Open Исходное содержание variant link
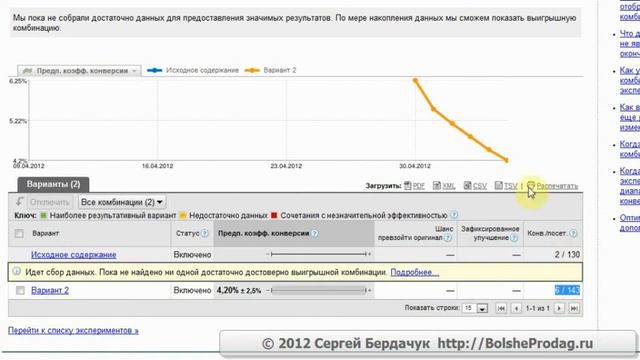 point(73,255)
